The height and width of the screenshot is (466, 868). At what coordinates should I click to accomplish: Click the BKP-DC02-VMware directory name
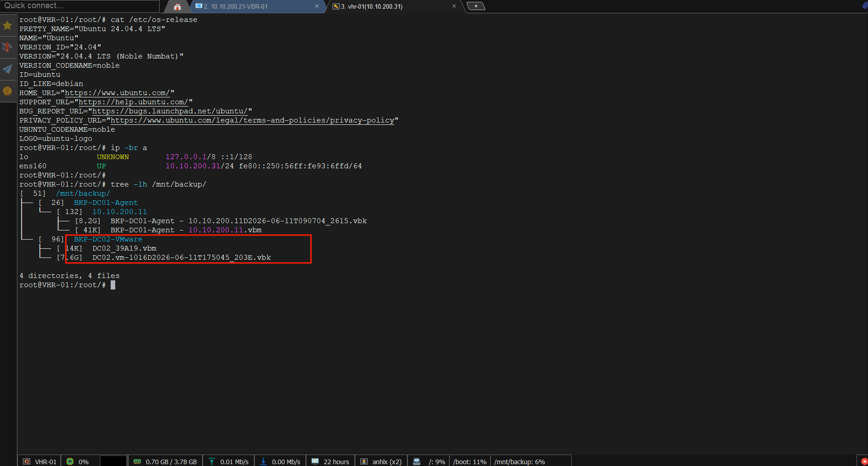tap(108, 239)
